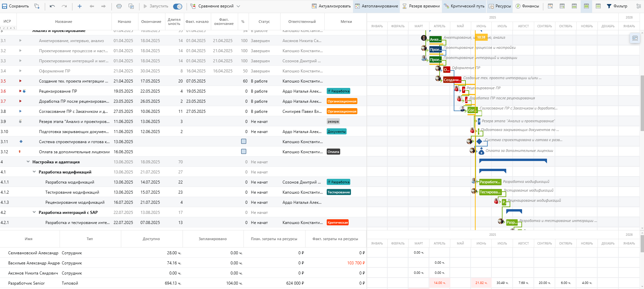Click the save-as copy icon beside Сохранить
Screen dimensions: 644x289
tap(37, 6)
